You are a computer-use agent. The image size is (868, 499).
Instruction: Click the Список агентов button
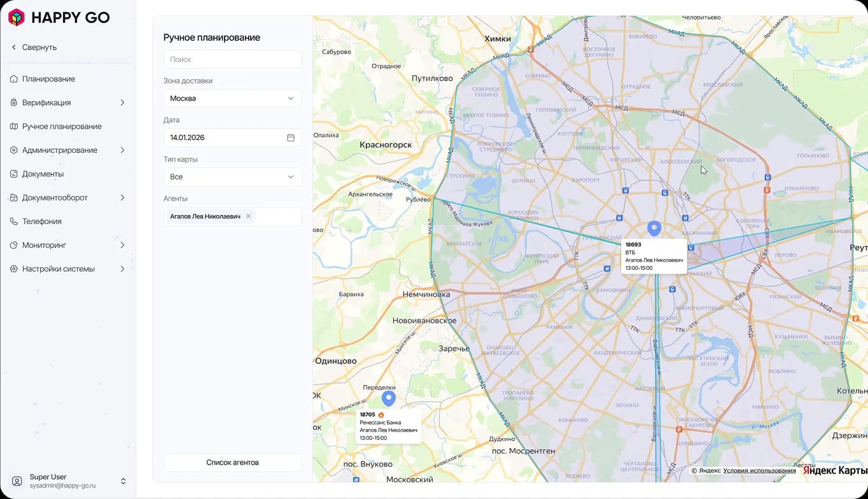(x=232, y=463)
